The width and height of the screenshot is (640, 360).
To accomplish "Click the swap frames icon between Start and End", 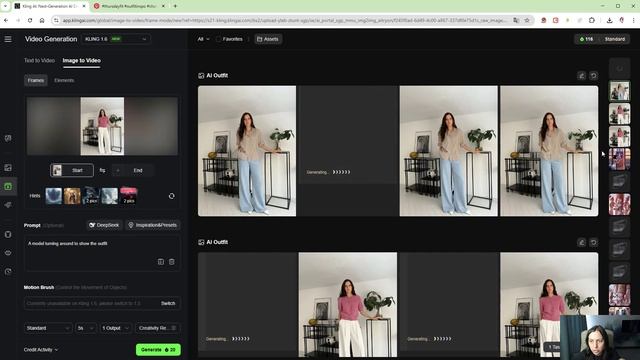I will 102,171.
